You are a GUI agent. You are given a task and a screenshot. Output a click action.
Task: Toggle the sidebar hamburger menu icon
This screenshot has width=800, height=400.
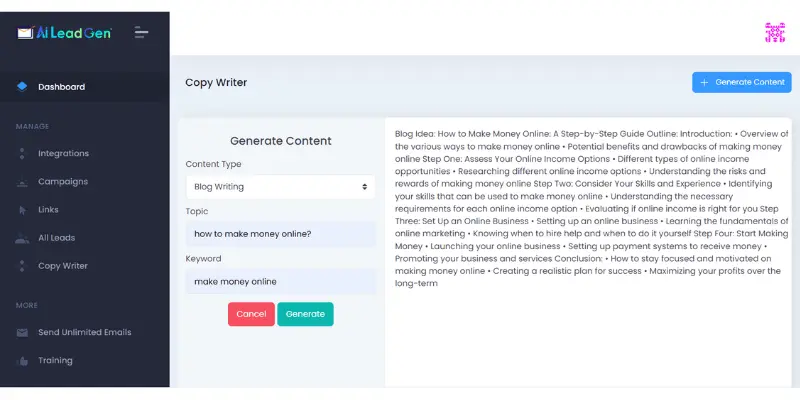[x=141, y=32]
